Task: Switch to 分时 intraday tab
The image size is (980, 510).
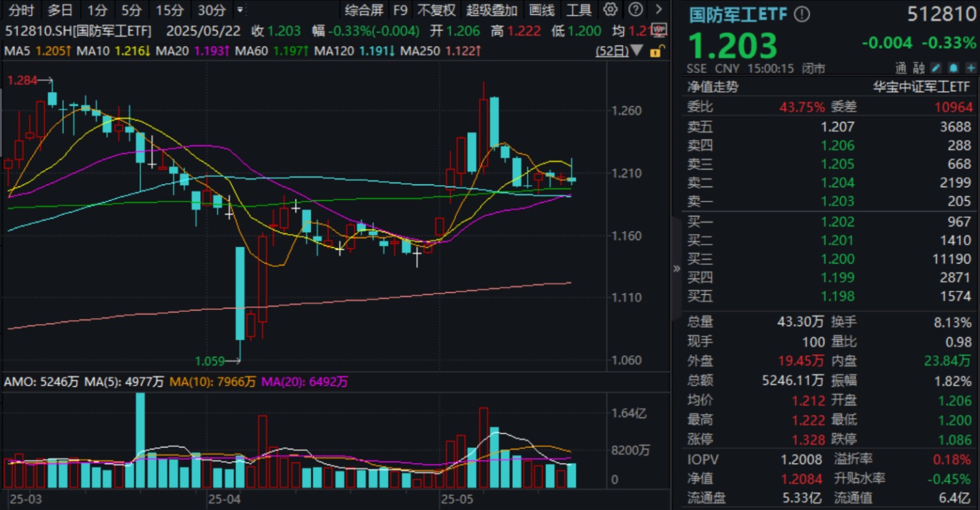Action: point(21,10)
